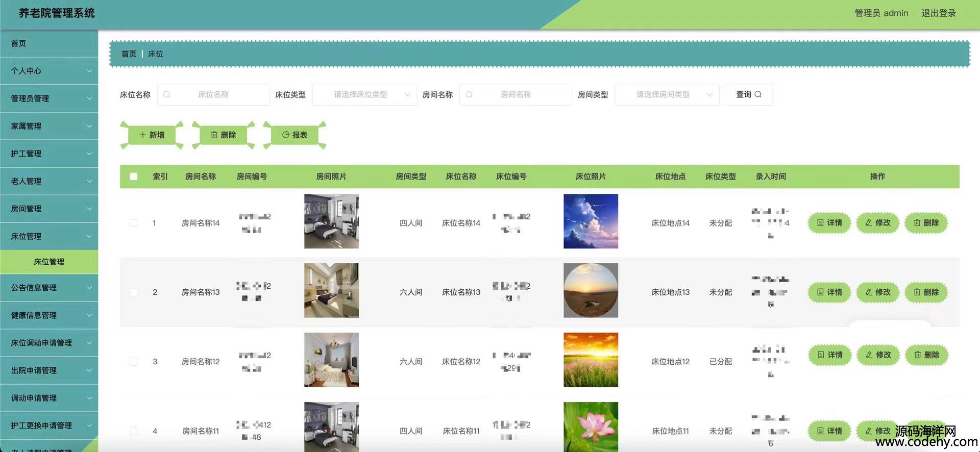Click the search icon in 房间名称 field
The image size is (980, 452).
(x=469, y=94)
